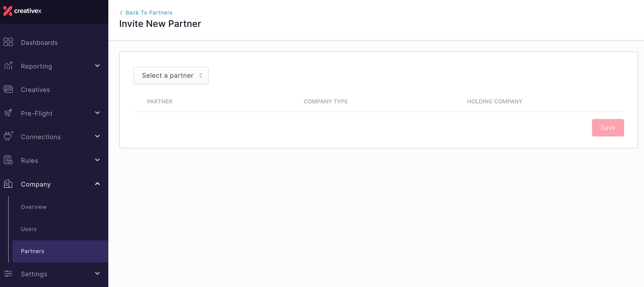Image resolution: width=644 pixels, height=287 pixels.
Task: Click the back arrow chevron icon
Action: (x=121, y=13)
